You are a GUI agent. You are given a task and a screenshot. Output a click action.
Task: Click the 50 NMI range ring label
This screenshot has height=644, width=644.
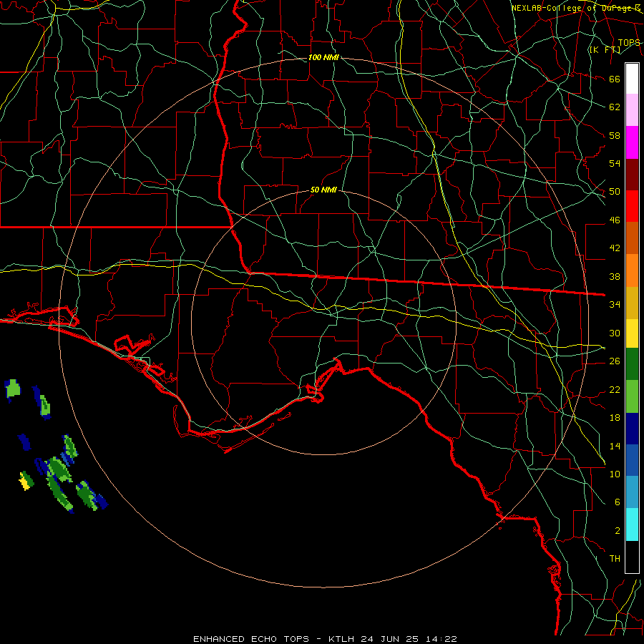pyautogui.click(x=323, y=190)
